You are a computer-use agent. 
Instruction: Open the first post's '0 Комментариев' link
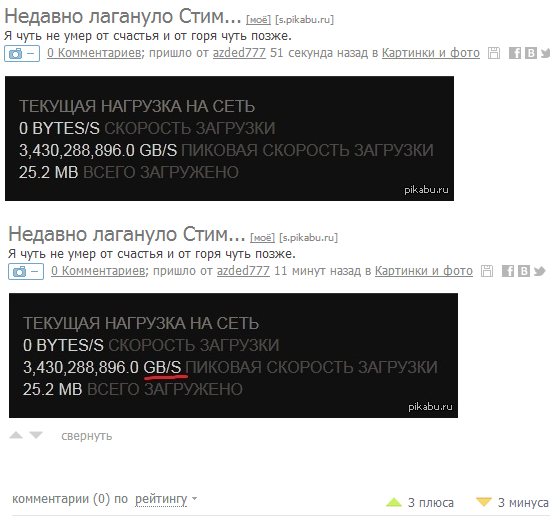point(94,53)
